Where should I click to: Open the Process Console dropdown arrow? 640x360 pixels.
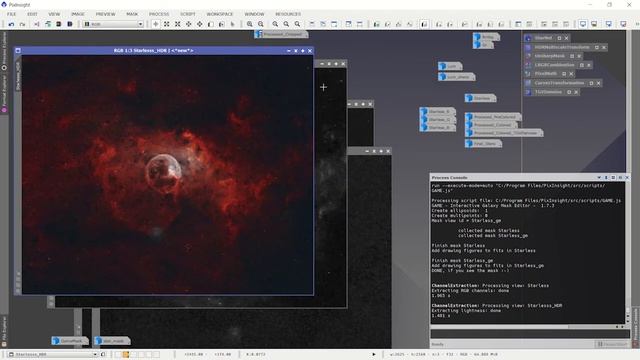599,178
